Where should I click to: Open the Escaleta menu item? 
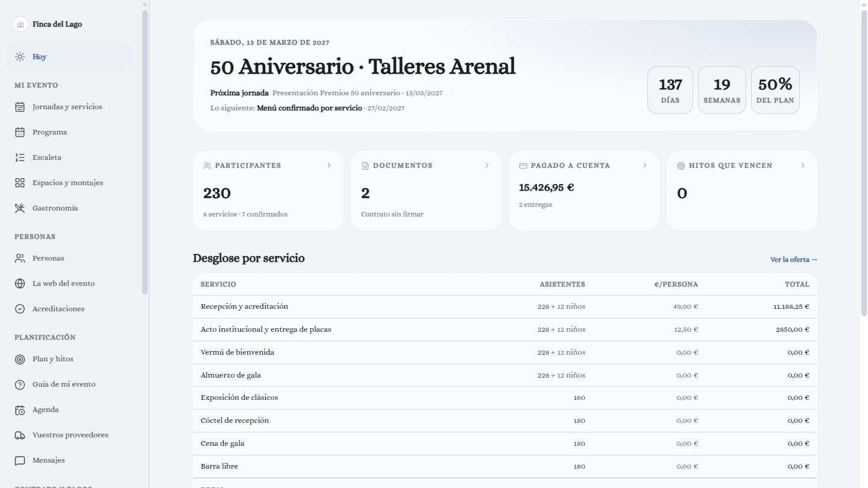coord(71,157)
